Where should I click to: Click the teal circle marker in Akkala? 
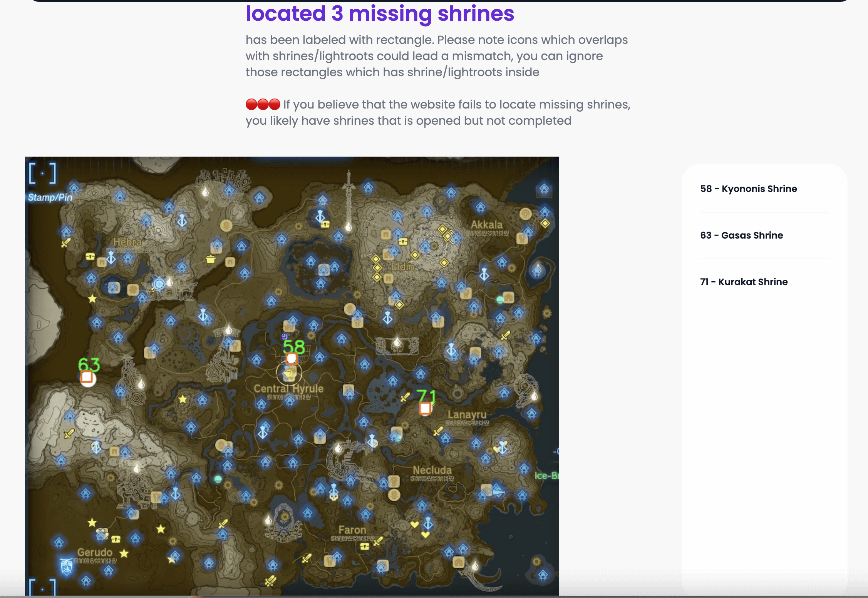500,299
